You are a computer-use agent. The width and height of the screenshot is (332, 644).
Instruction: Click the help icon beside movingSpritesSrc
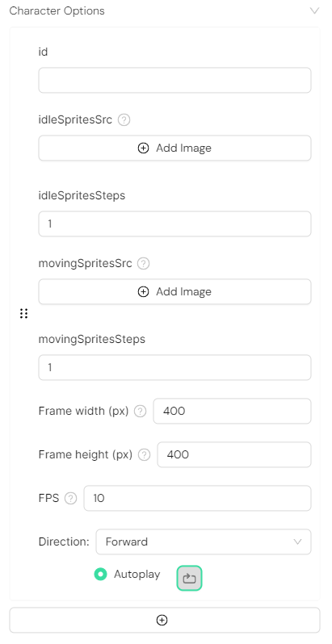[x=143, y=263]
